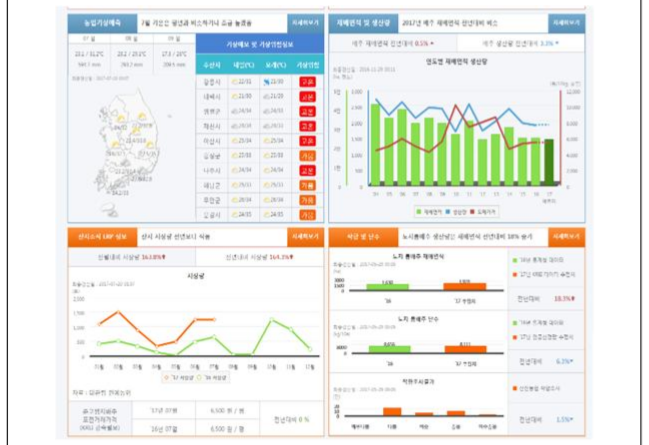Click the orange 자세히보기 button above 시상량 chart
Viewport: 649px width, 445px height.
click(x=304, y=237)
